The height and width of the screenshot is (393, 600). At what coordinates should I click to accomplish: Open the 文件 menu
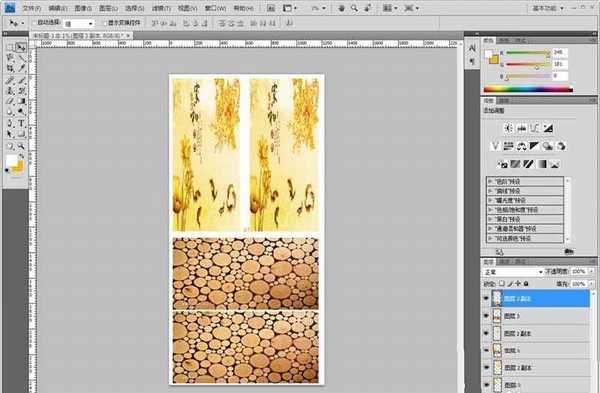coord(31,8)
